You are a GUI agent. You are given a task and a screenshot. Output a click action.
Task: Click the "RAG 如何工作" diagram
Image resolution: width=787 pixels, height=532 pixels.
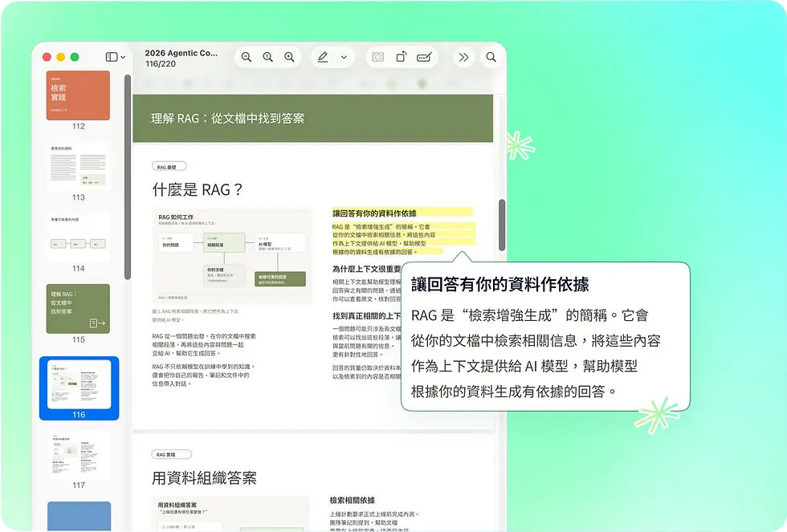pos(232,256)
